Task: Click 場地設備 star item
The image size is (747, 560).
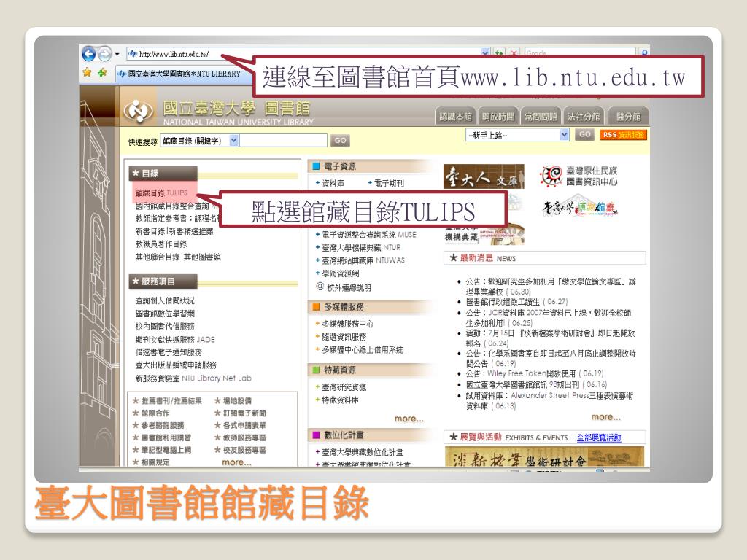Action: click(233, 401)
